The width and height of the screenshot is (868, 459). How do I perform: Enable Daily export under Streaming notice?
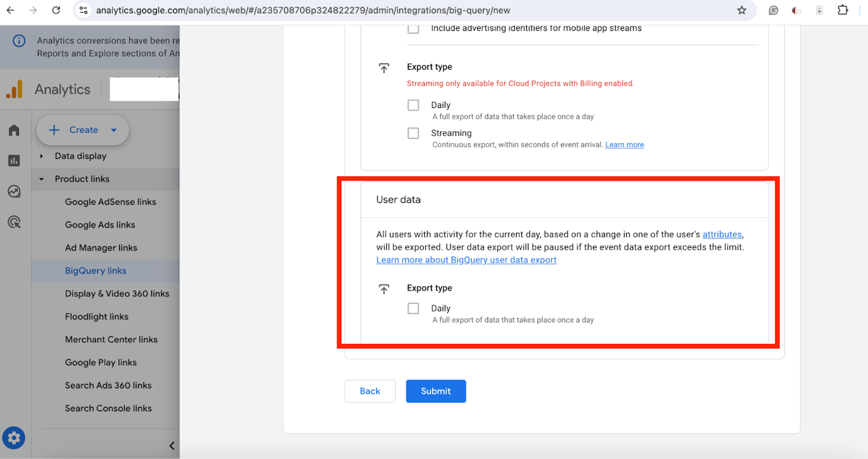tap(414, 105)
